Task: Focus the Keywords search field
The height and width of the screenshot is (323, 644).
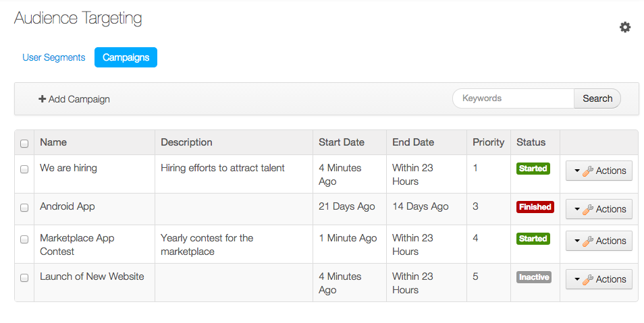Action: coord(513,98)
